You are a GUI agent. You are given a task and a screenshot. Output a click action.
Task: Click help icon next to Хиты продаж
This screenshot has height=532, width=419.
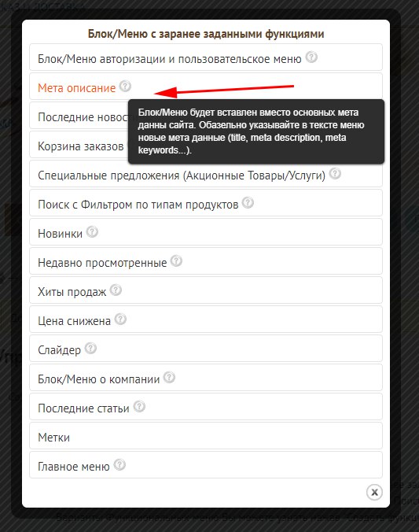pos(116,290)
